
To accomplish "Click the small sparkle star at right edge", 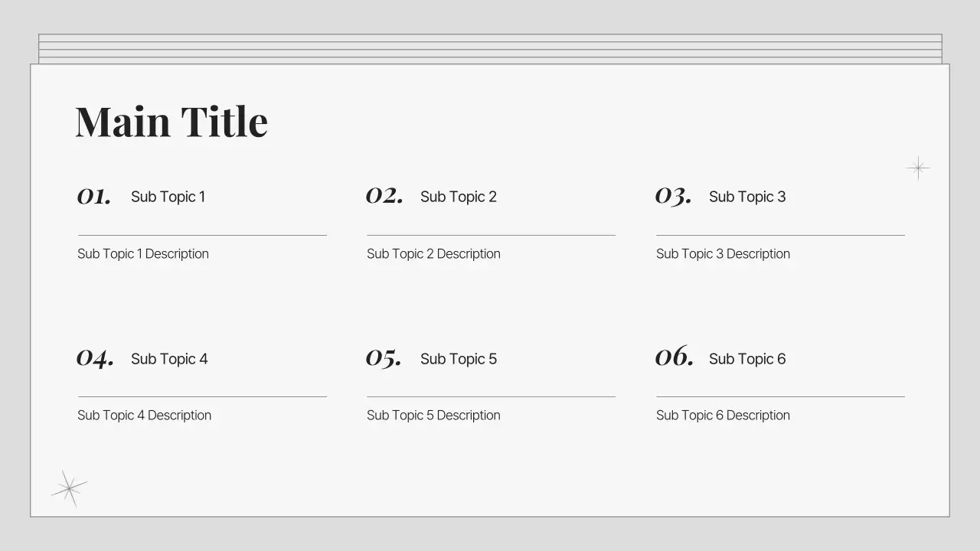I will [918, 168].
